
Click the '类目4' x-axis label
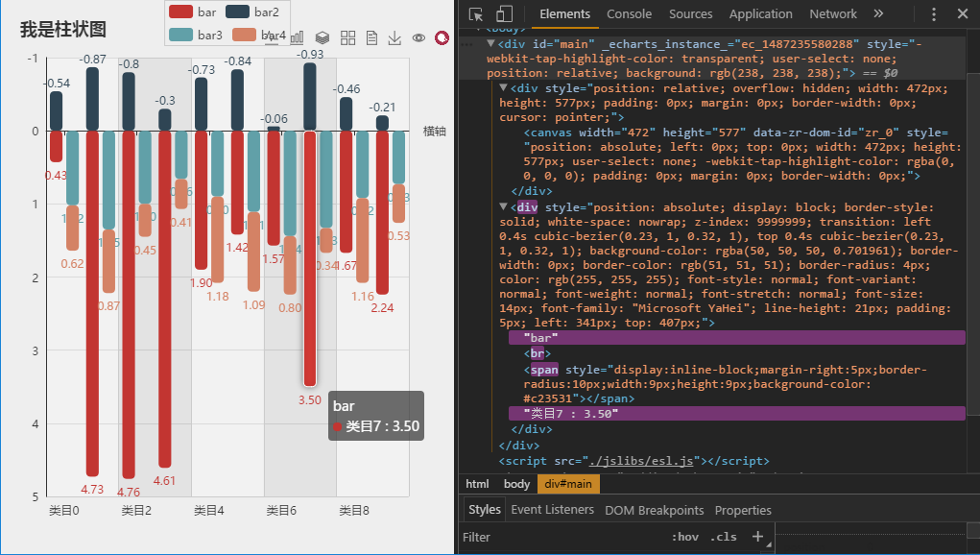[209, 511]
